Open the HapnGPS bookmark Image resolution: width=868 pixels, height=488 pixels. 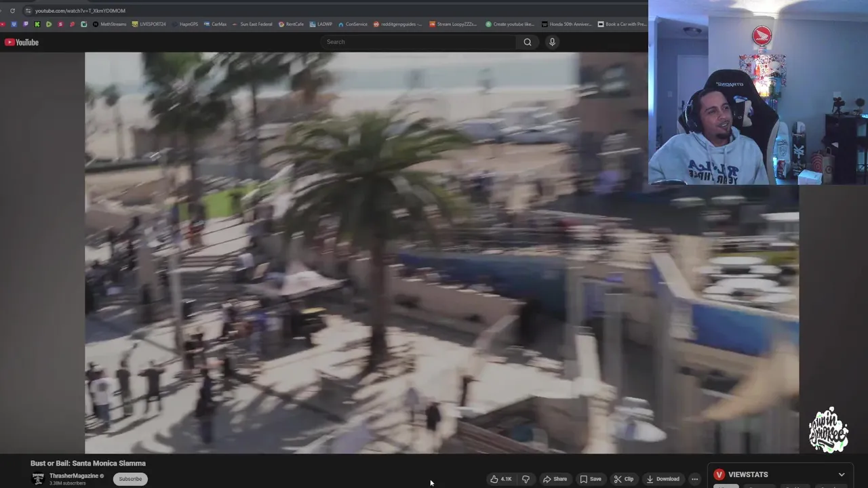point(184,24)
